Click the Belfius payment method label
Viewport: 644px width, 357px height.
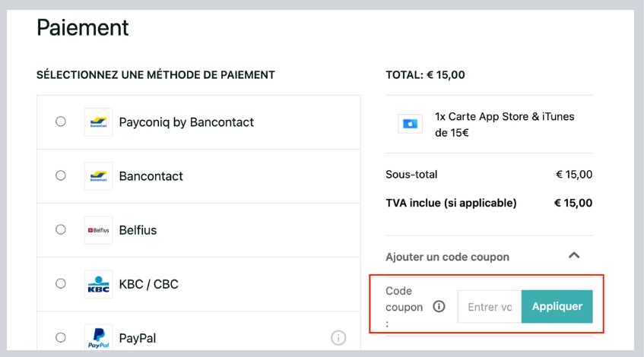138,230
